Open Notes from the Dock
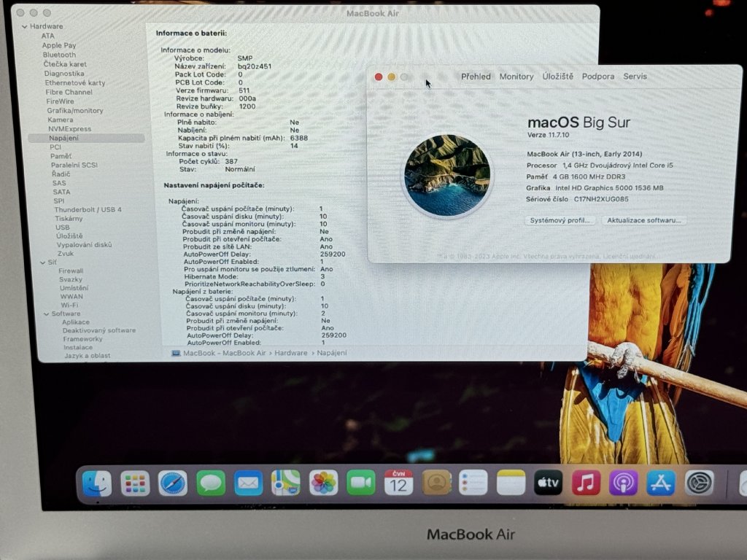Screen dimensions: 747x560 click(511, 483)
